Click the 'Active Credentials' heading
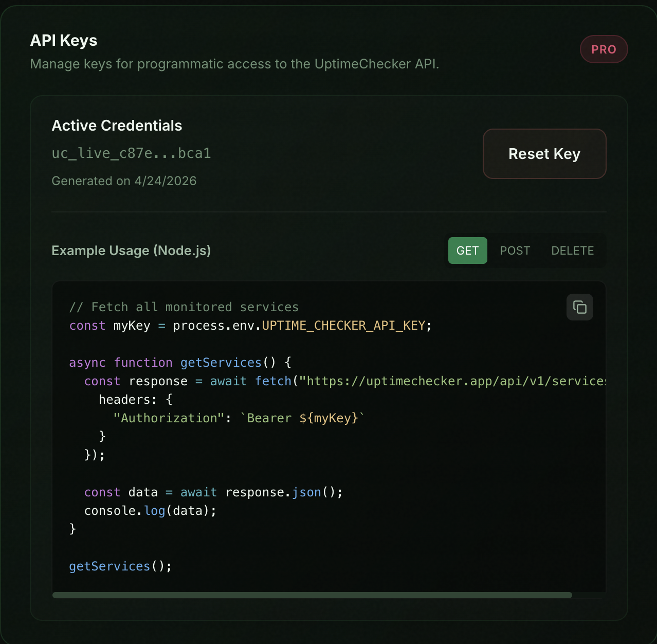 click(x=117, y=126)
